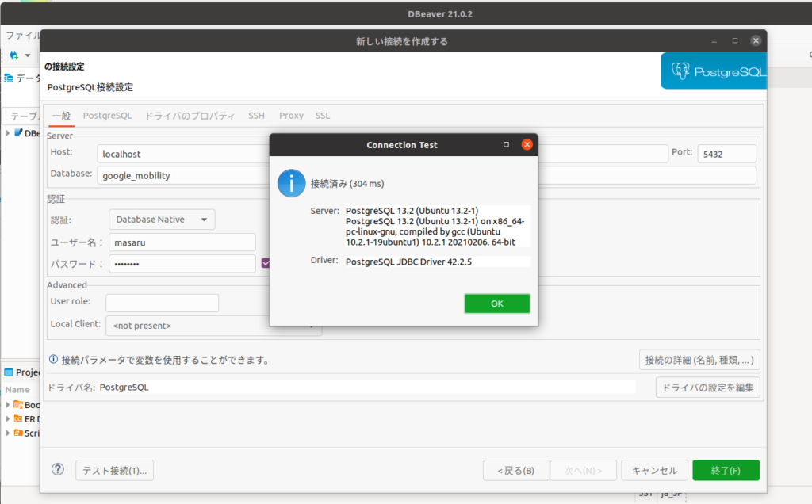Click the 終了(F) finish button

(726, 470)
